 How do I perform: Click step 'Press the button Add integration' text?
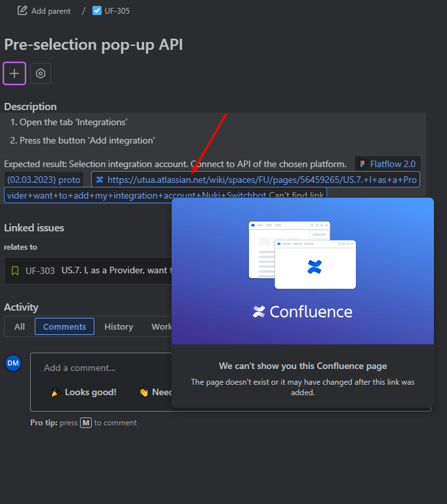(87, 140)
